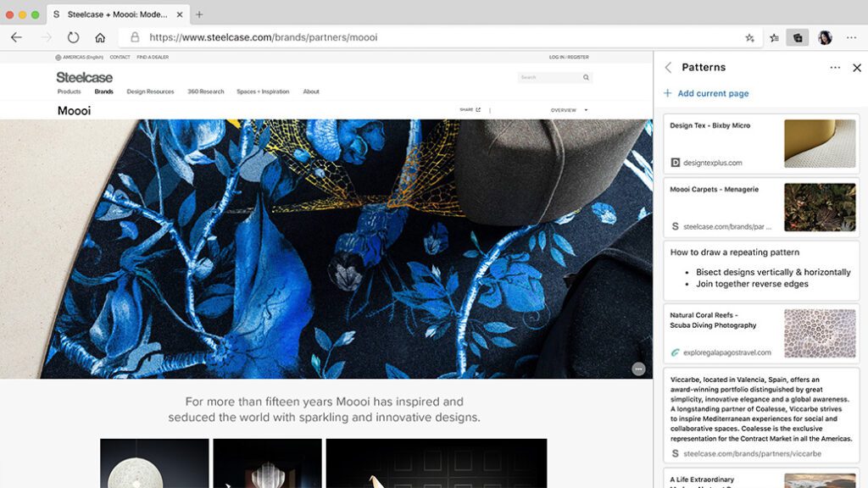Open the A Life Extraordinary card
This screenshot has height=488, width=868.
click(x=761, y=478)
